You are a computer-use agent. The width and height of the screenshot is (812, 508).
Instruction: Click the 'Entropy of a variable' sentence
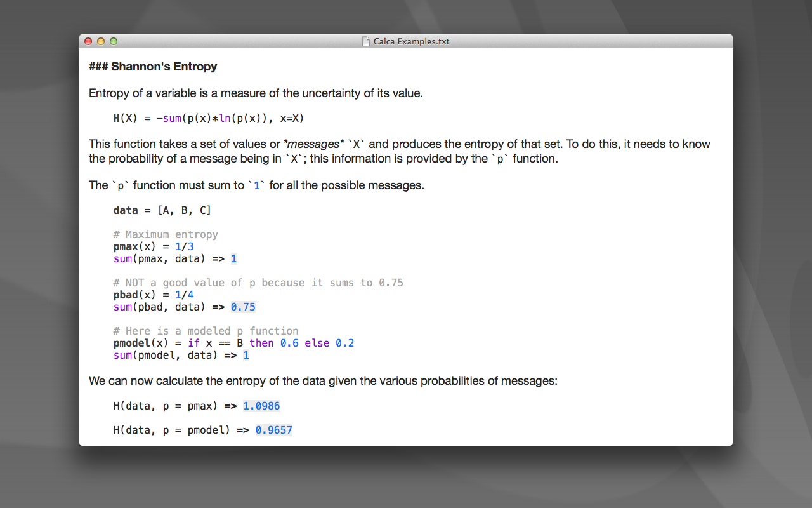click(256, 93)
